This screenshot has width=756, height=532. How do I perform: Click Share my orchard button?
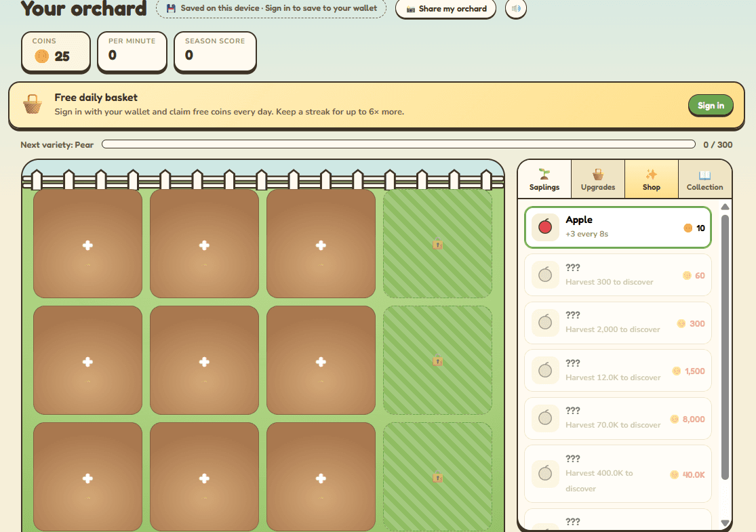click(x=445, y=9)
